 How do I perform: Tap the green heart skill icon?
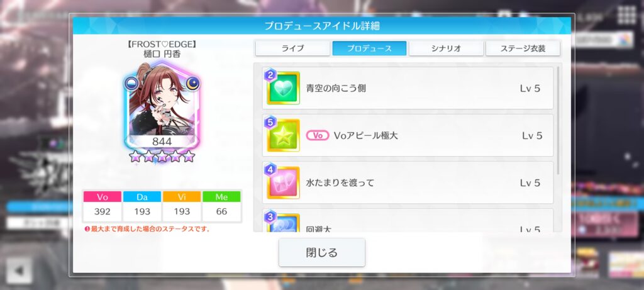pyautogui.click(x=283, y=88)
